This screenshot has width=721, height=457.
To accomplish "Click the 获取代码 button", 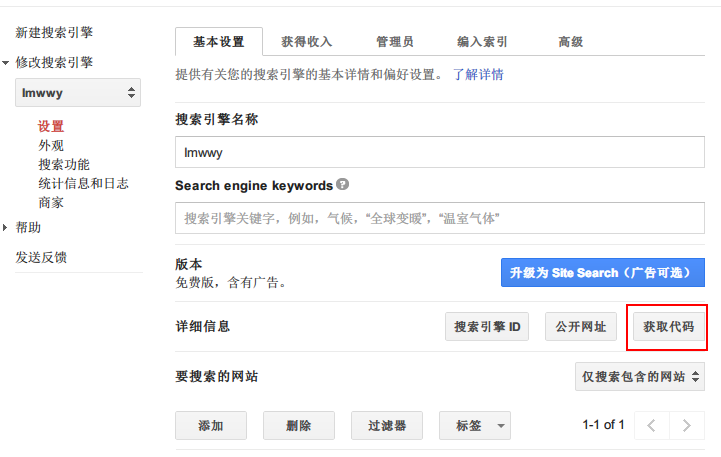I will click(668, 327).
